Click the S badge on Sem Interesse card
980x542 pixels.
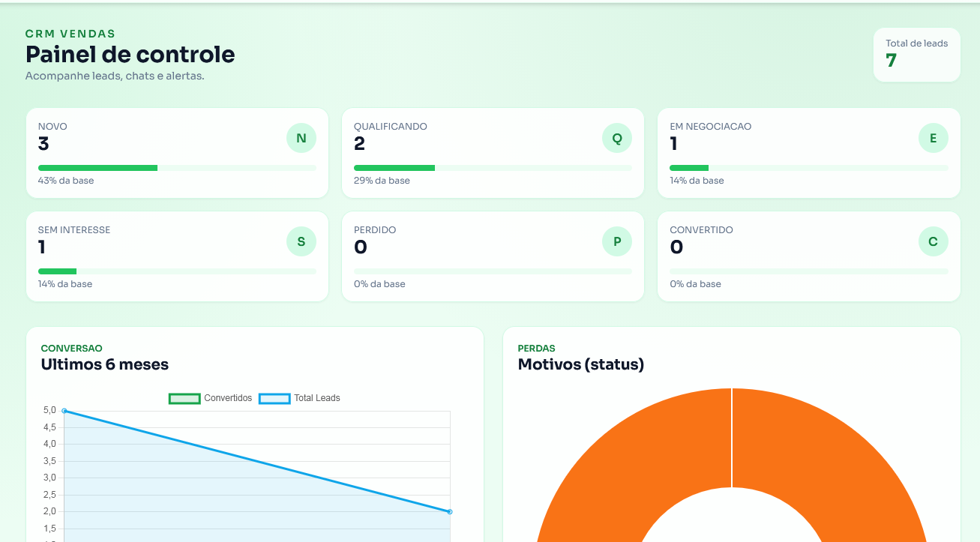click(301, 241)
